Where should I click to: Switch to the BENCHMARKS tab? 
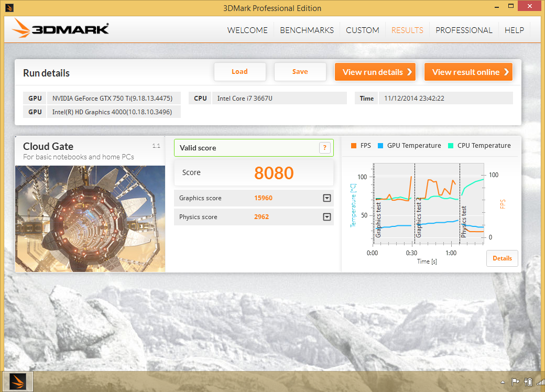(x=307, y=30)
